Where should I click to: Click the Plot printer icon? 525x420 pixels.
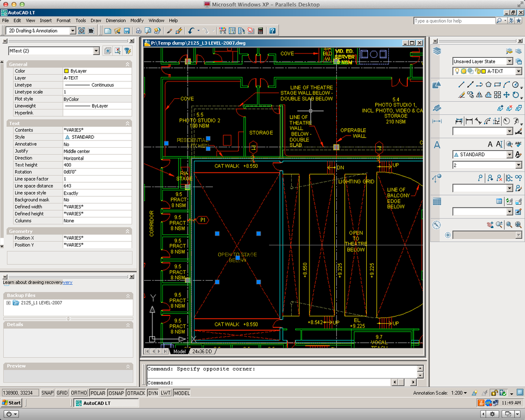pos(138,31)
